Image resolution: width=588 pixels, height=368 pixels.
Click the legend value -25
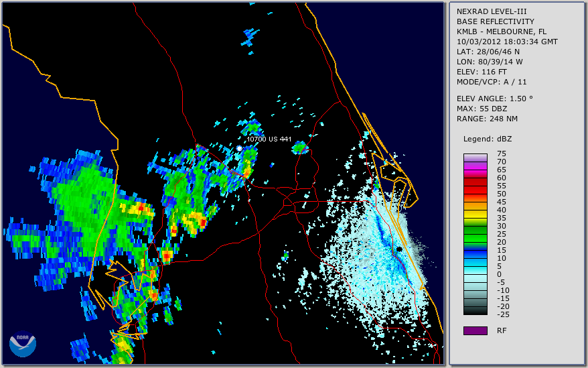503,314
